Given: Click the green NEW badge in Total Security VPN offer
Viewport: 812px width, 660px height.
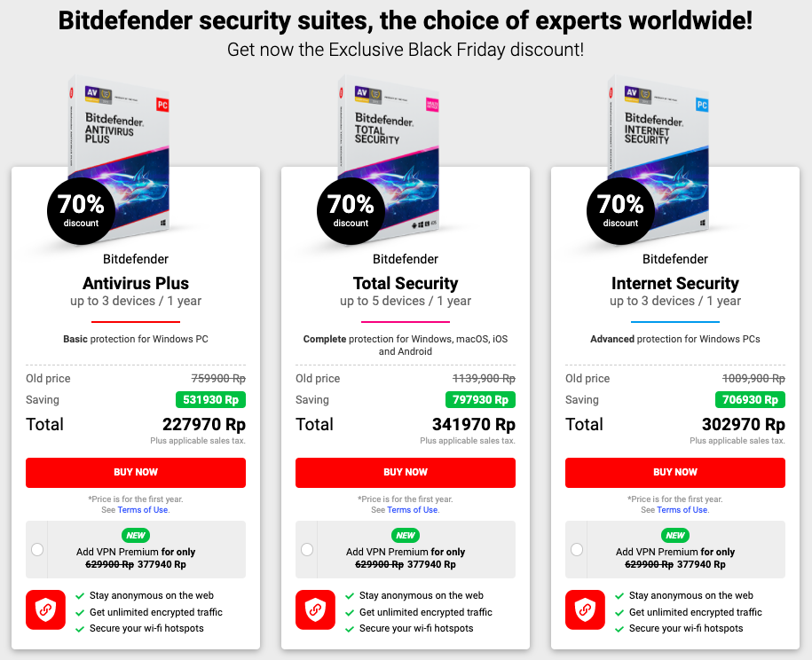Looking at the screenshot, I should (x=406, y=535).
